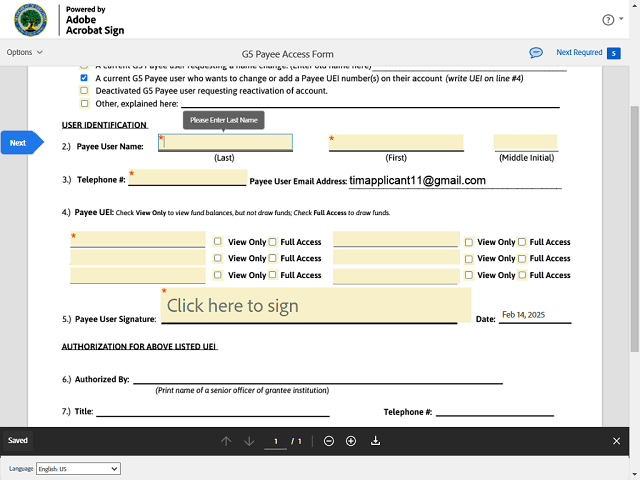Zoom out with the minus icon
The image size is (640, 480).
point(329,441)
